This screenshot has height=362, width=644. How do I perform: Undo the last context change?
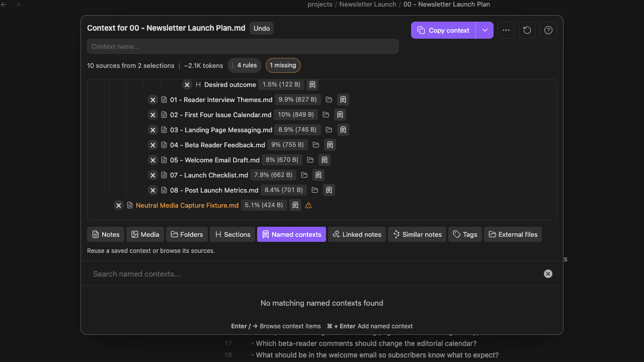(x=262, y=28)
